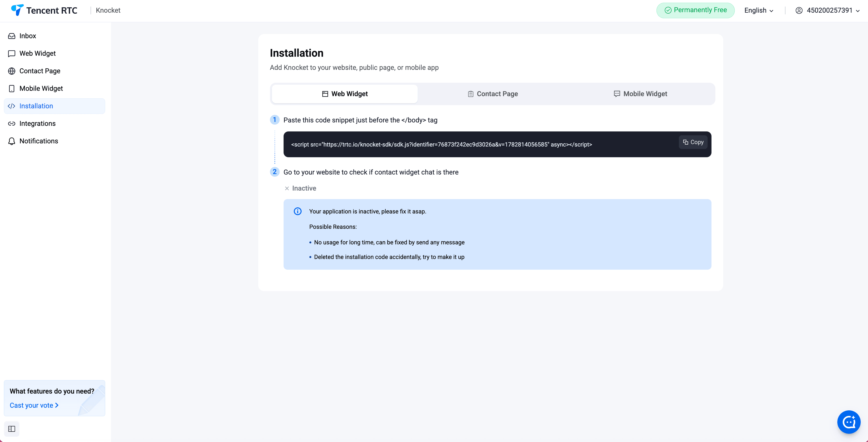Copy the script code snippet
The image size is (868, 442).
(x=693, y=142)
